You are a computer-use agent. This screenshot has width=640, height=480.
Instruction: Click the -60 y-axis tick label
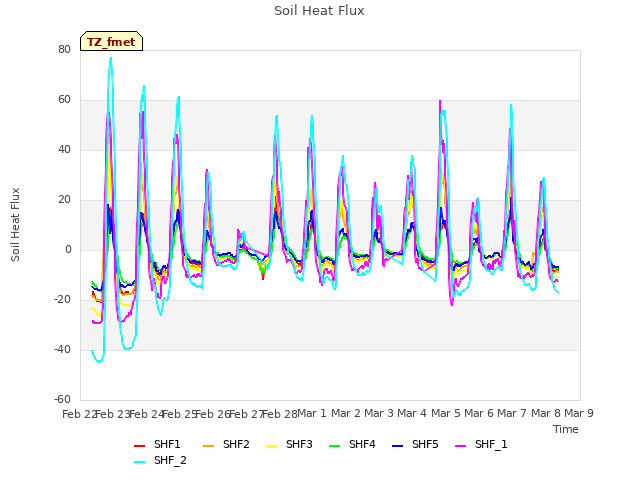pos(62,399)
